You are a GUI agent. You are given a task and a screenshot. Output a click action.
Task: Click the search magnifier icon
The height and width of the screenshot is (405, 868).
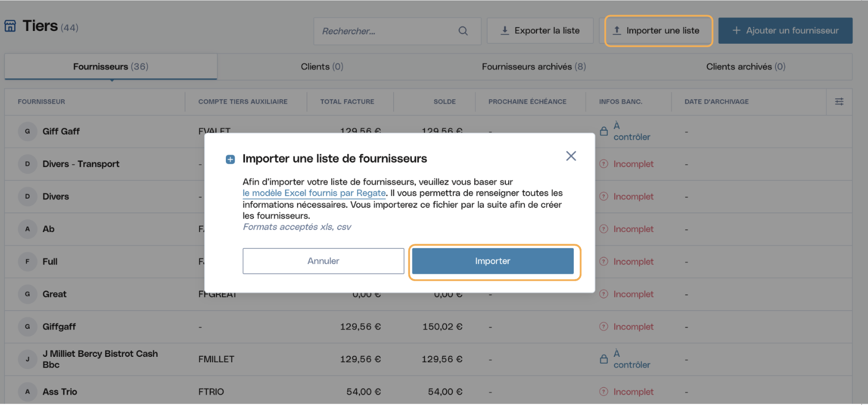click(463, 31)
